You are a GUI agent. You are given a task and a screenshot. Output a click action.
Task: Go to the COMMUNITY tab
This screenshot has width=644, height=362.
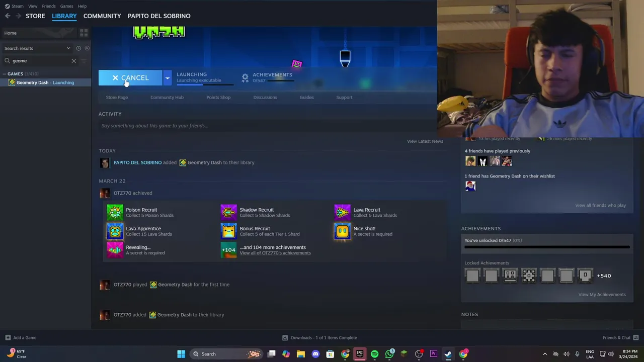pyautogui.click(x=102, y=16)
